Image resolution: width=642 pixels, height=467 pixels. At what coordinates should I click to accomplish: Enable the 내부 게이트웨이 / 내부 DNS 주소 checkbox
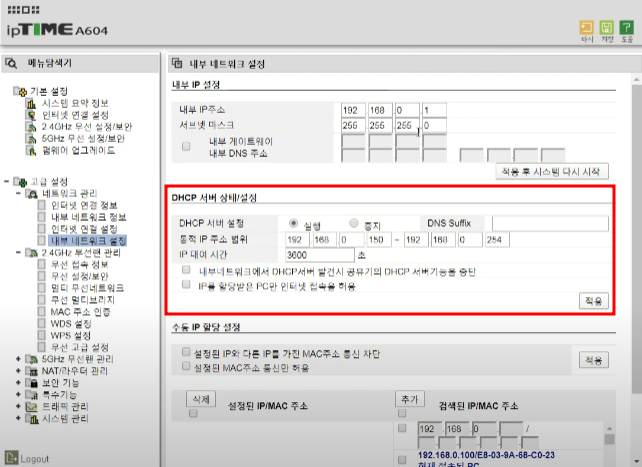186,147
